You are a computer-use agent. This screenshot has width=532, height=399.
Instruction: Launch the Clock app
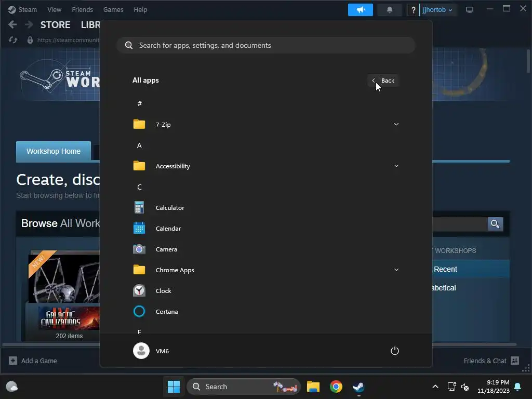pos(265,291)
